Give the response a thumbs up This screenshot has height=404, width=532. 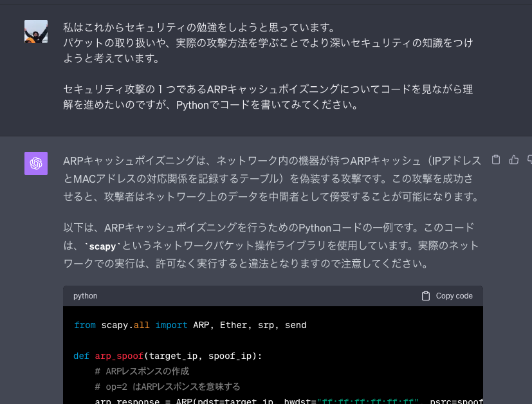click(514, 160)
